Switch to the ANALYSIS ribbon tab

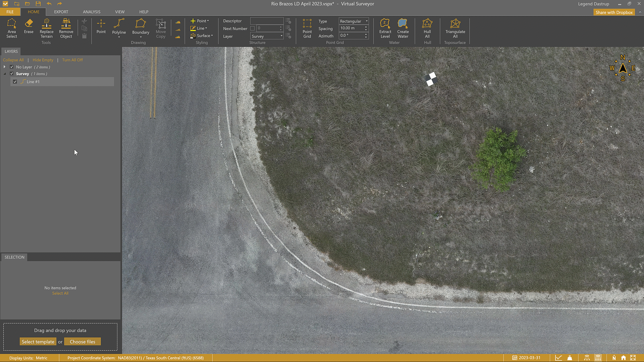[x=92, y=12]
